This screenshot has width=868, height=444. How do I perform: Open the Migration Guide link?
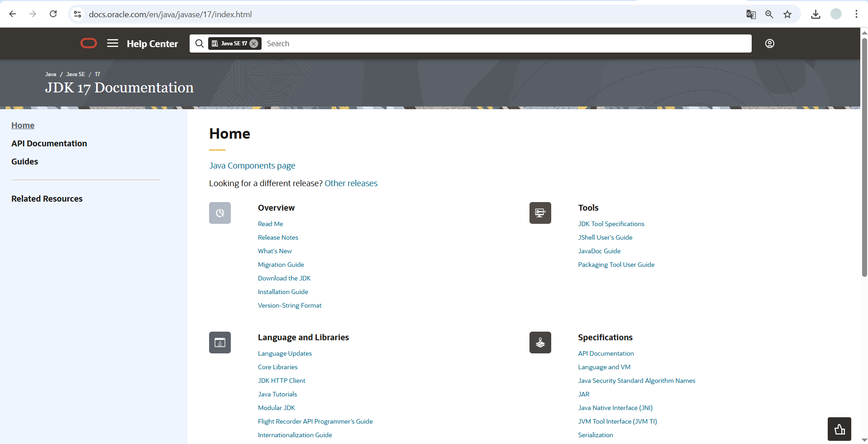(x=281, y=265)
